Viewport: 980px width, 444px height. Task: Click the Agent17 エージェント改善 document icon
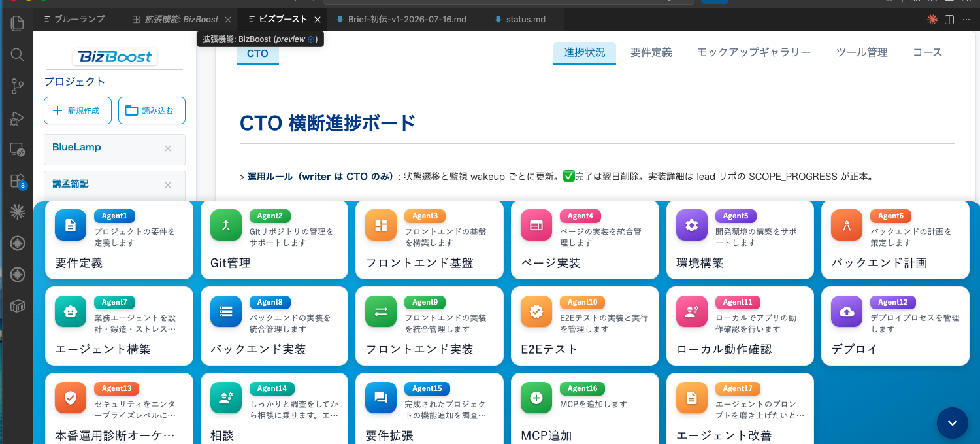coord(692,398)
